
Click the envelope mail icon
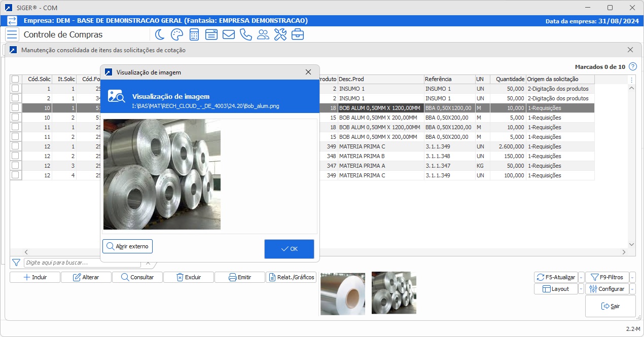tap(228, 34)
